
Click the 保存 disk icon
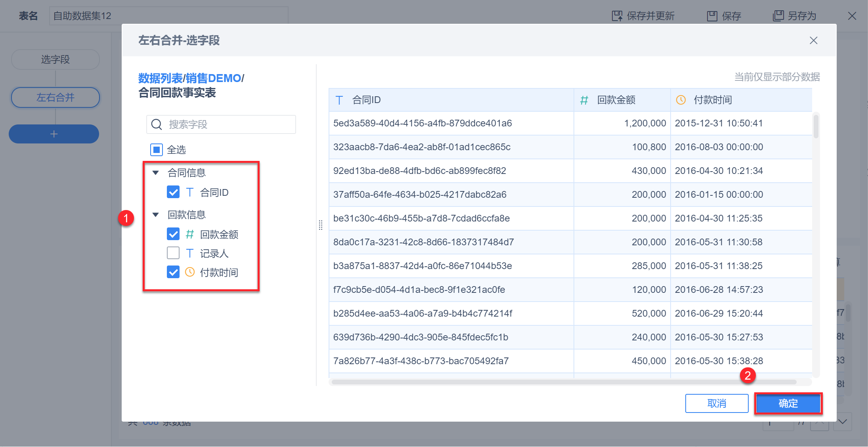pos(712,16)
